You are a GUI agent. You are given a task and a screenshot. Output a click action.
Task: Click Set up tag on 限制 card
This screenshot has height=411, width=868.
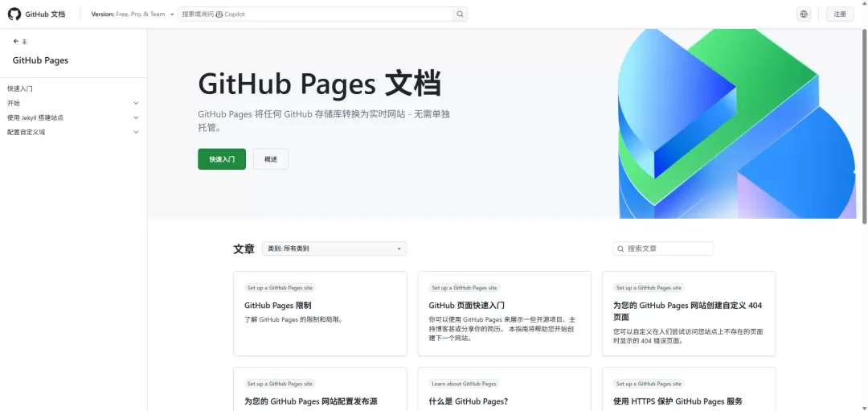280,287
